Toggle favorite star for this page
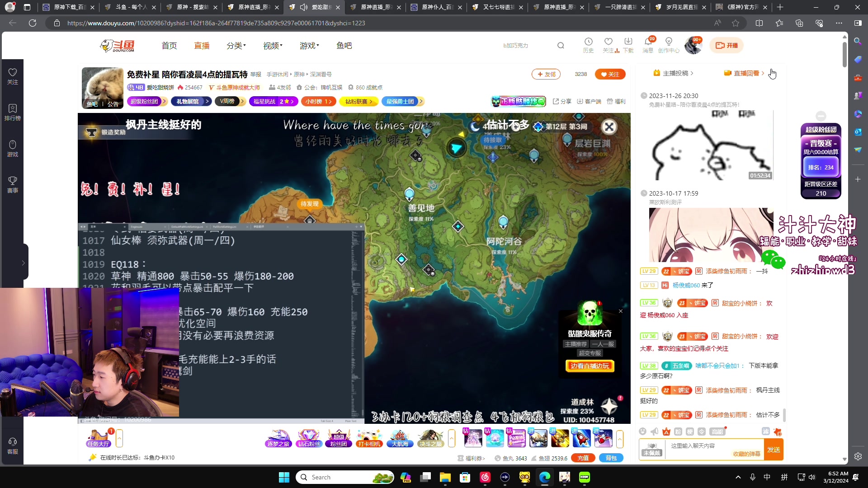The height and width of the screenshot is (488, 868). 736,23
